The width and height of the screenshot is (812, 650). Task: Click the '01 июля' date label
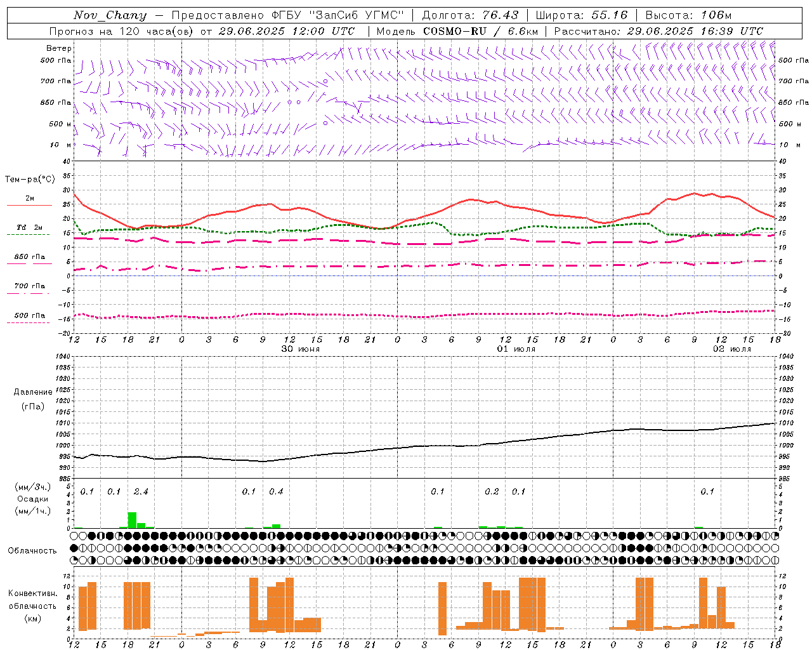pos(516,349)
